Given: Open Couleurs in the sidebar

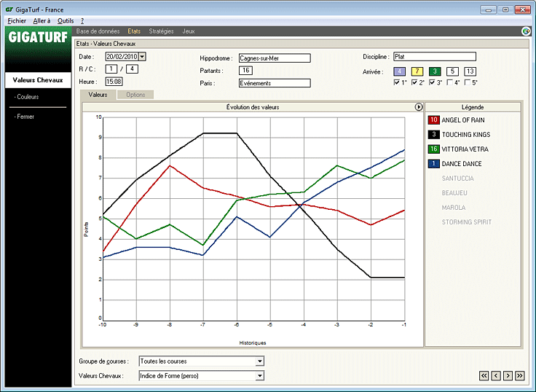Looking at the screenshot, I should click(x=27, y=97).
